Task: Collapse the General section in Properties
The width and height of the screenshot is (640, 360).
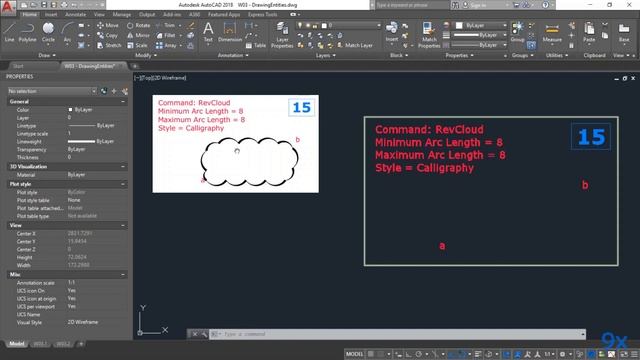Action: [x=123, y=101]
